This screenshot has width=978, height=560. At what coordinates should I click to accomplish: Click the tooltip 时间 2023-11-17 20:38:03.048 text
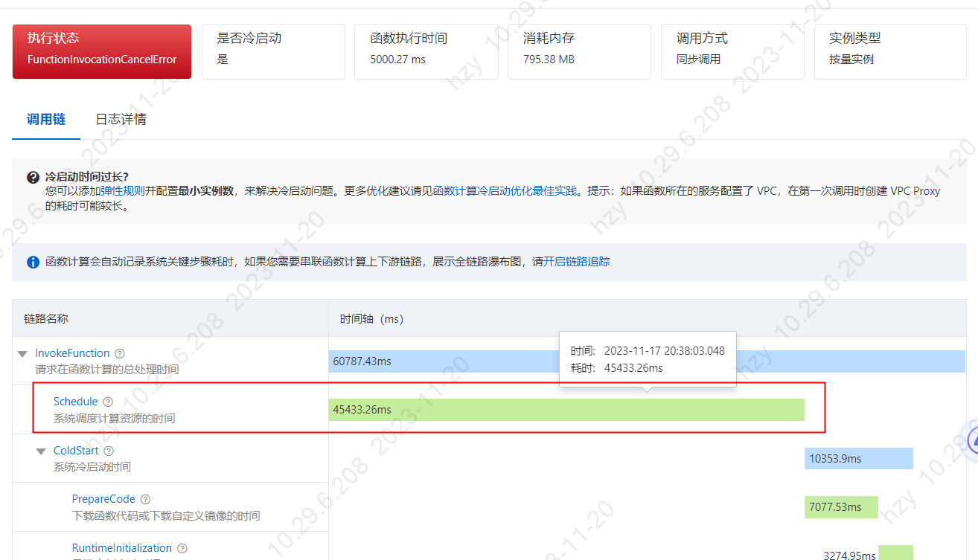tap(648, 351)
